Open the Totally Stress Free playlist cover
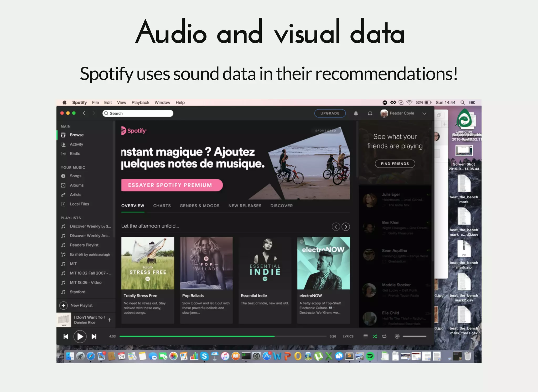 148,263
